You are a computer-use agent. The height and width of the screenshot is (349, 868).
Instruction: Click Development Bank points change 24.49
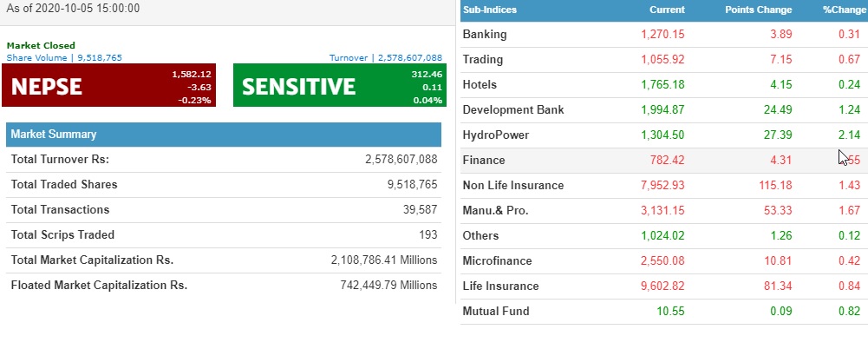point(778,109)
